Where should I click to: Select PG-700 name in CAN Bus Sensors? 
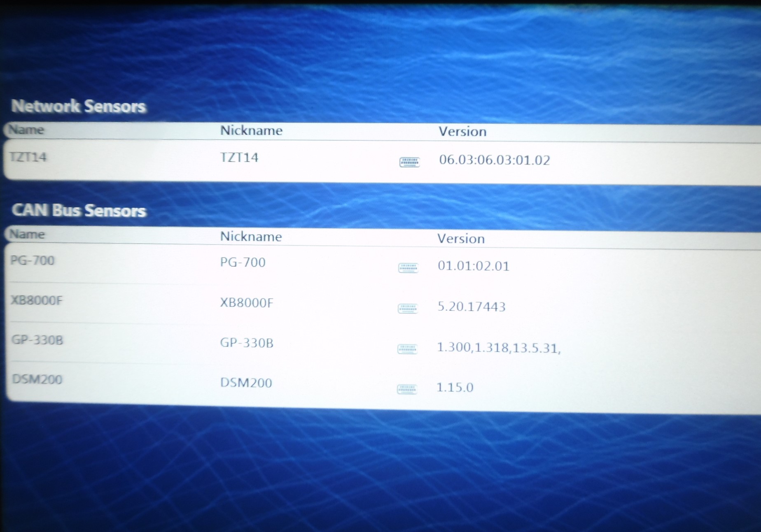[x=32, y=260]
